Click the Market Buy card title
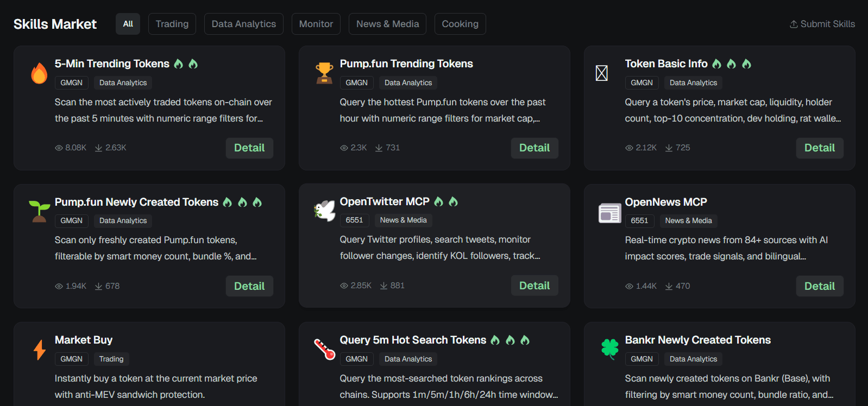 pyautogui.click(x=84, y=340)
